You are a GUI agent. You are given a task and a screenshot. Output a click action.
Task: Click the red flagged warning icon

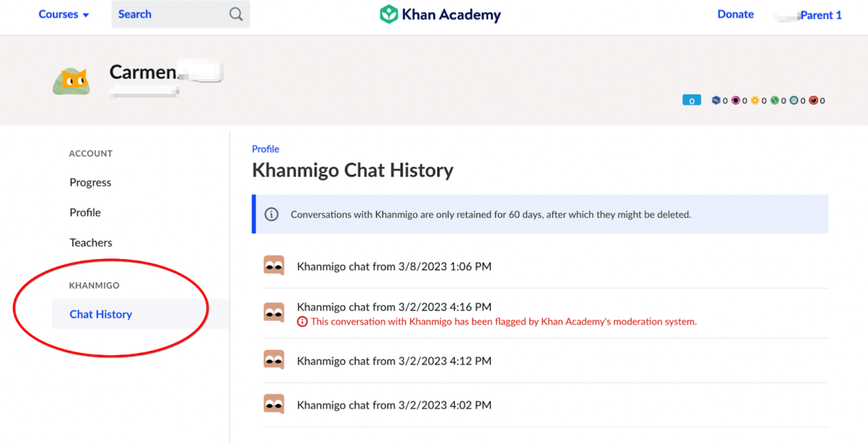(302, 322)
